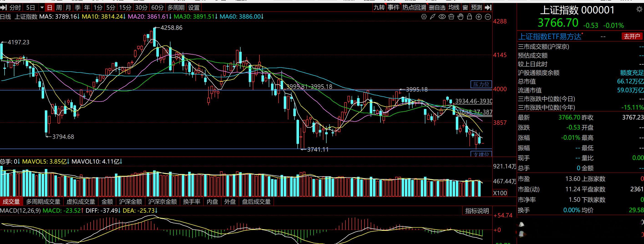Activate the hand pan tool
This screenshot has height=244, width=644.
point(460,17)
